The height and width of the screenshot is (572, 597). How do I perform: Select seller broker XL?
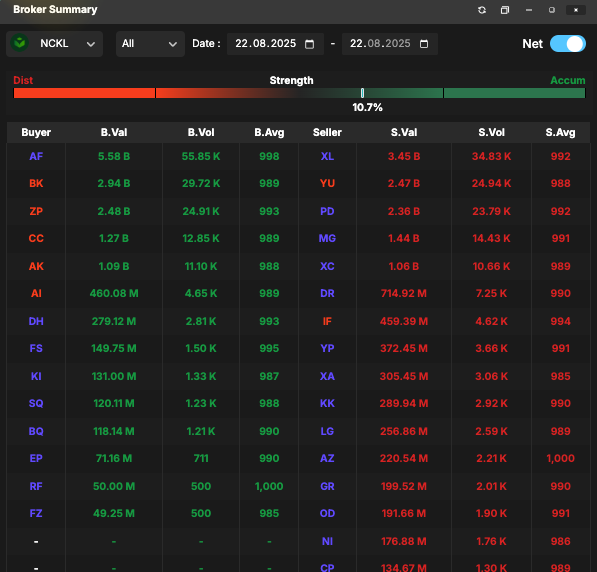(x=327, y=157)
